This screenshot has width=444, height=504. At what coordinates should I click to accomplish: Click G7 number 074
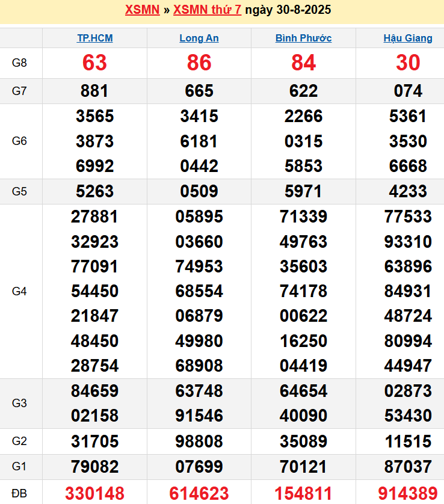pyautogui.click(x=408, y=91)
